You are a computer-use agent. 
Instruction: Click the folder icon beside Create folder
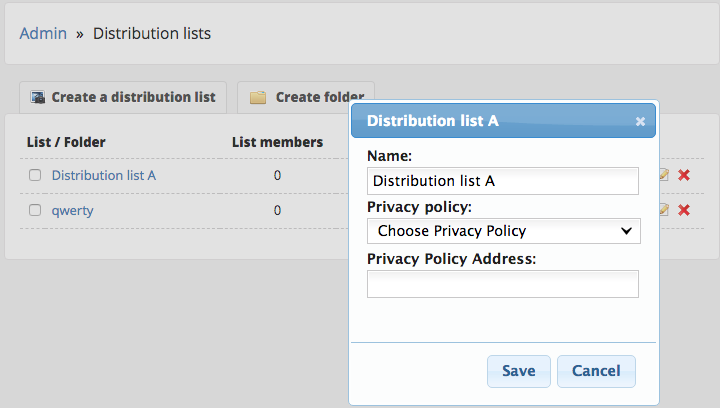click(x=258, y=97)
